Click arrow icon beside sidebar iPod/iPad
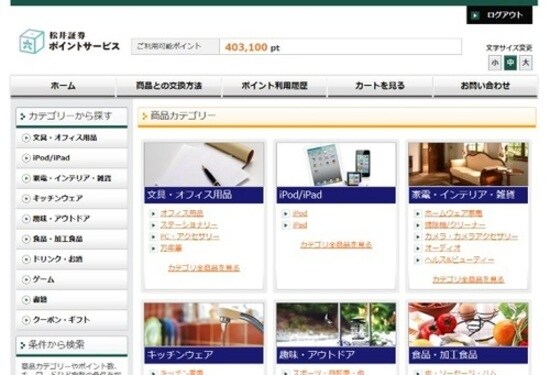Image resolution: width=550 pixels, height=375 pixels. point(26,158)
